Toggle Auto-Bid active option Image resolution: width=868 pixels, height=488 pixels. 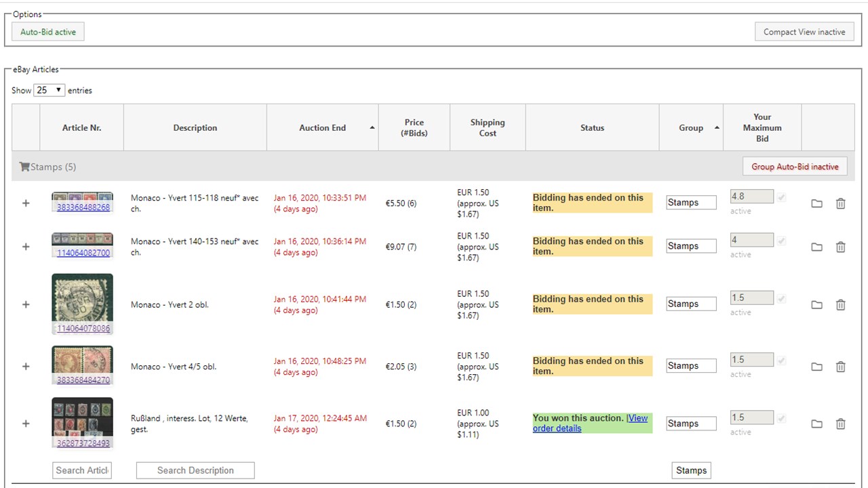48,32
